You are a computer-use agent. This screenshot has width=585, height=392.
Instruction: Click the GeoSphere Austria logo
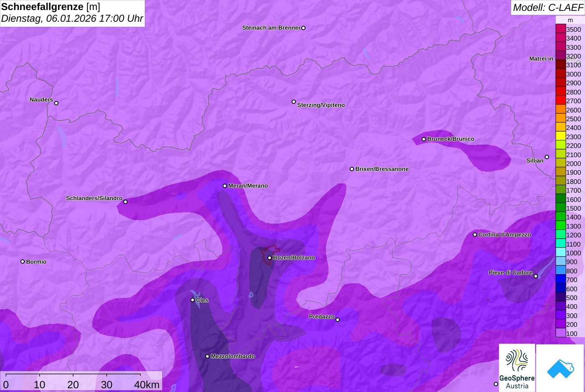[517, 368]
